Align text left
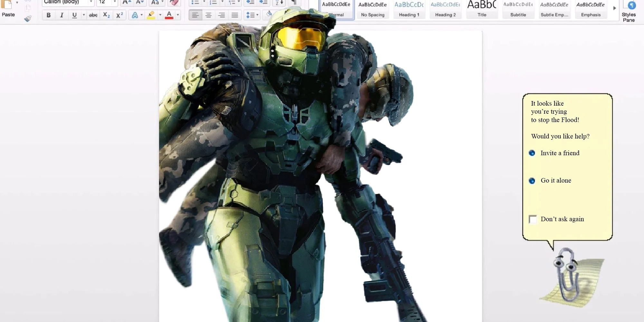This screenshot has width=644, height=322. [x=195, y=15]
